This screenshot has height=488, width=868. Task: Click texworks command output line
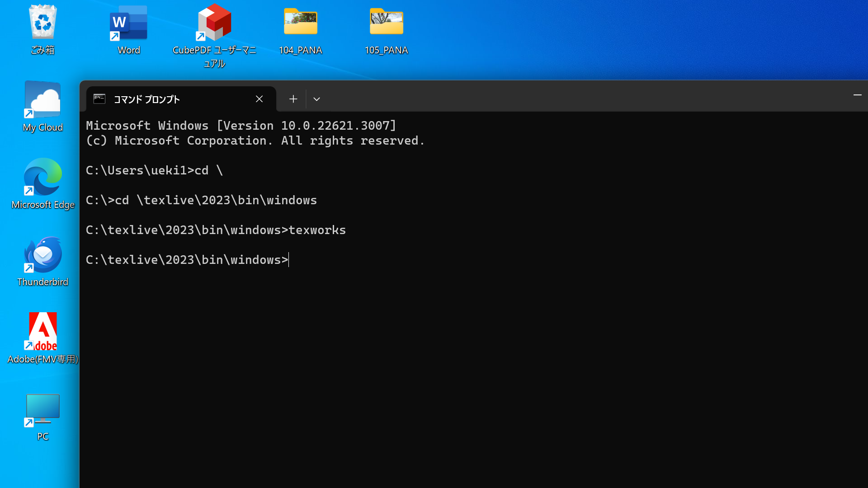pos(215,230)
